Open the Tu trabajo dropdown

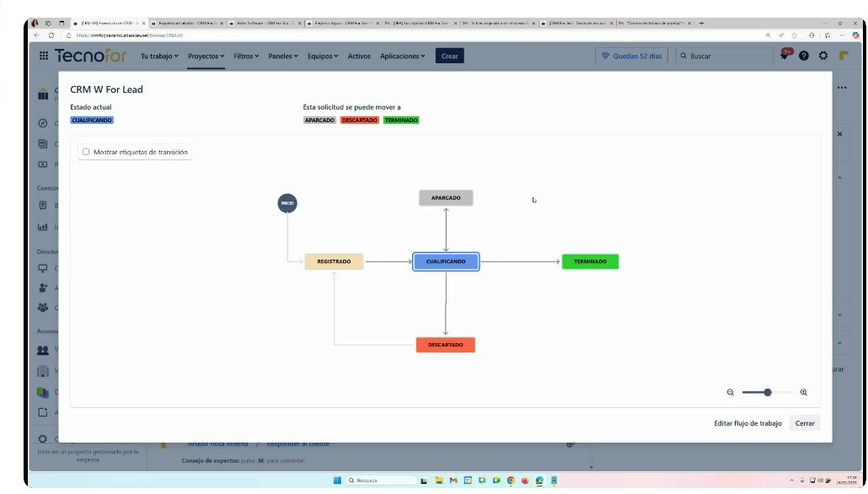click(x=159, y=56)
